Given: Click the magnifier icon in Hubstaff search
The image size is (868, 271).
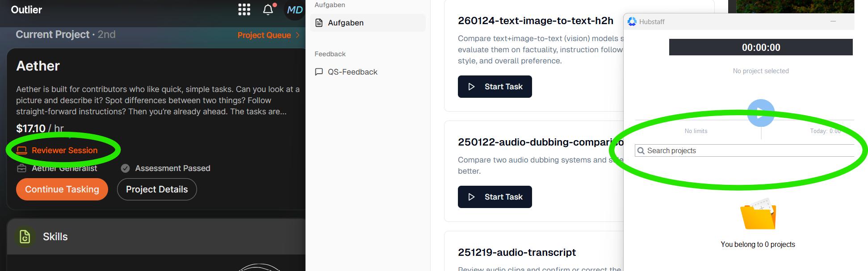Looking at the screenshot, I should click(x=641, y=150).
